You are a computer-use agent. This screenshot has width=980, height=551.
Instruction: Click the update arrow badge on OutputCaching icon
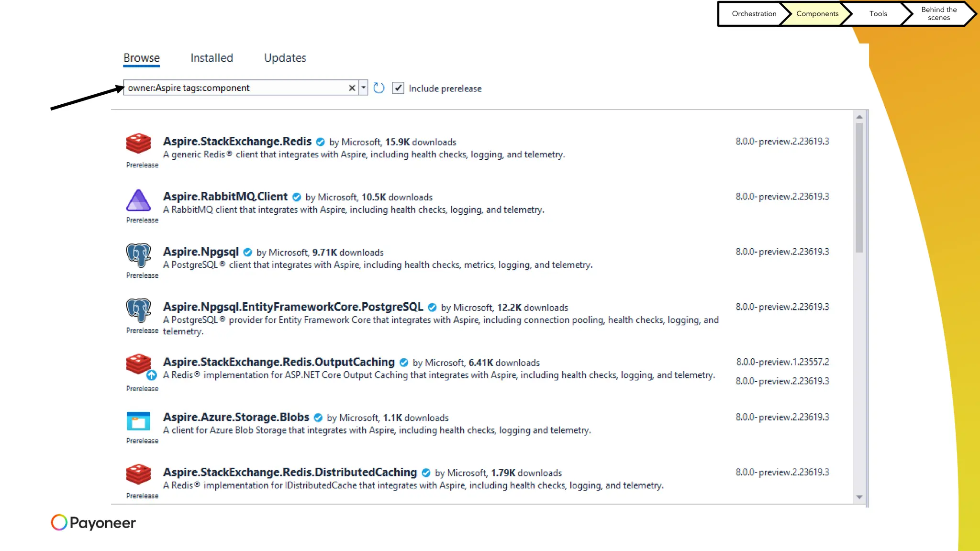tap(152, 375)
